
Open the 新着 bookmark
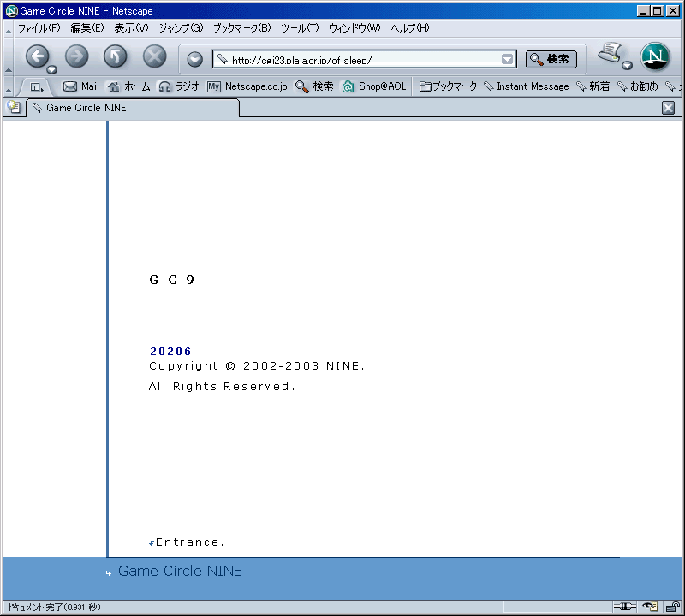coord(593,86)
